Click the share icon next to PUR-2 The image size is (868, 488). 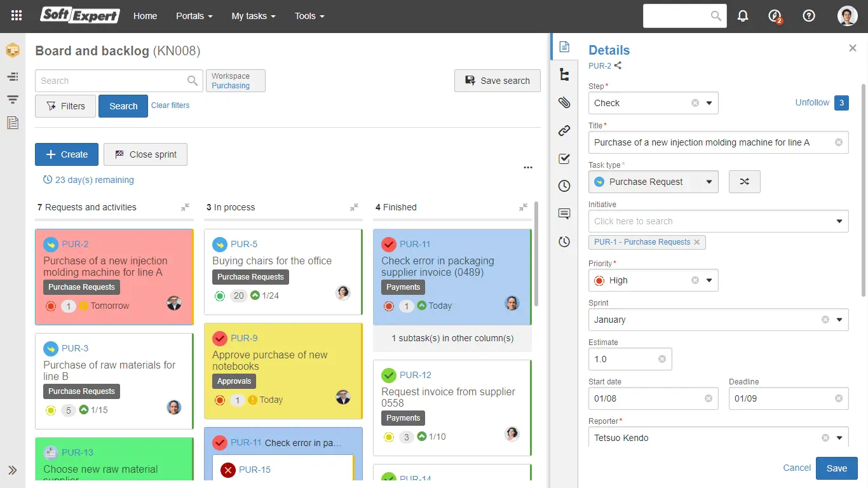click(x=618, y=65)
